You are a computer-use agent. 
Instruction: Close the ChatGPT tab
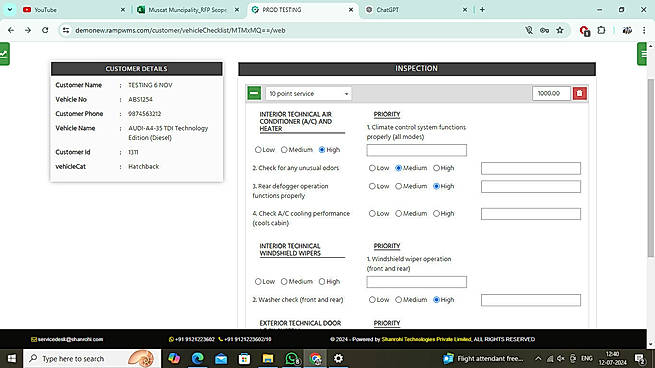click(465, 10)
